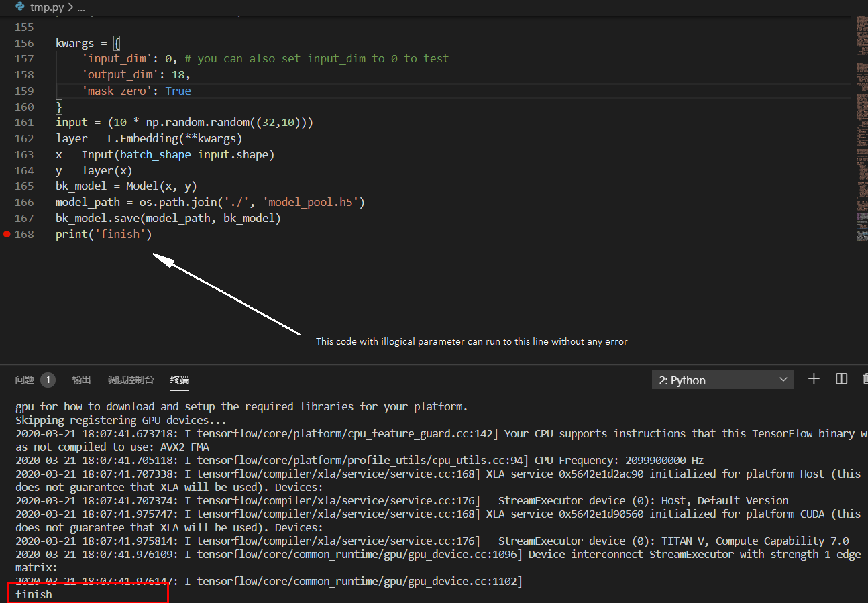Select the 终端 (Terminal) tab
Viewport: 868px width, 603px height.
click(x=179, y=379)
